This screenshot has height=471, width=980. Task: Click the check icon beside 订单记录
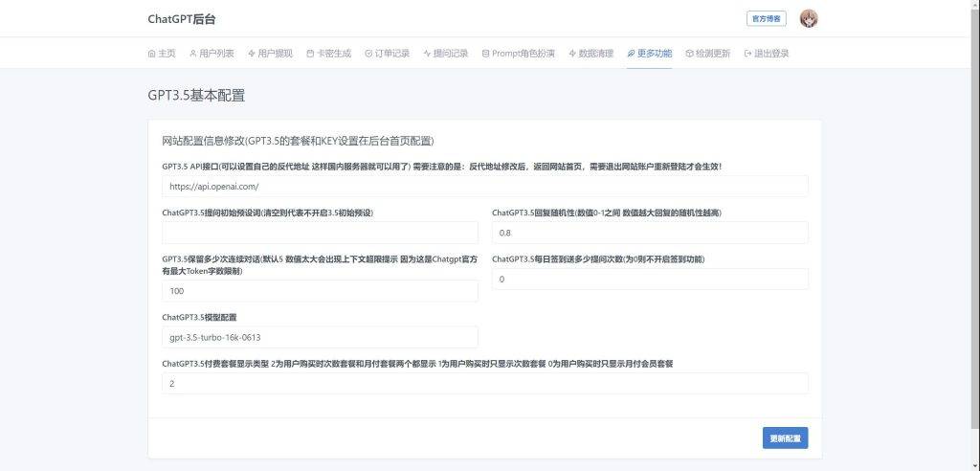coord(368,54)
